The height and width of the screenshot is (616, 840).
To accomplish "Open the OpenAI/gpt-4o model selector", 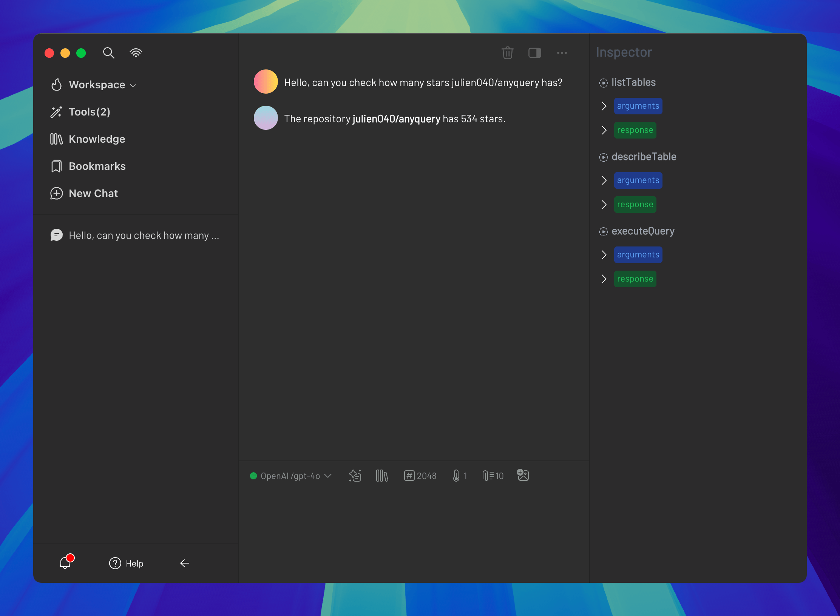I will (x=290, y=476).
